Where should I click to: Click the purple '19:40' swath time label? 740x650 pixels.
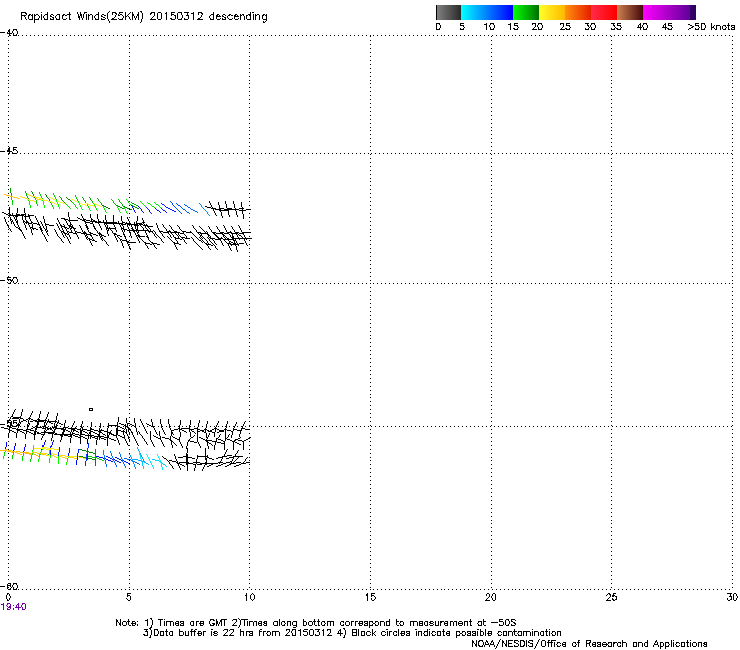coord(14,607)
